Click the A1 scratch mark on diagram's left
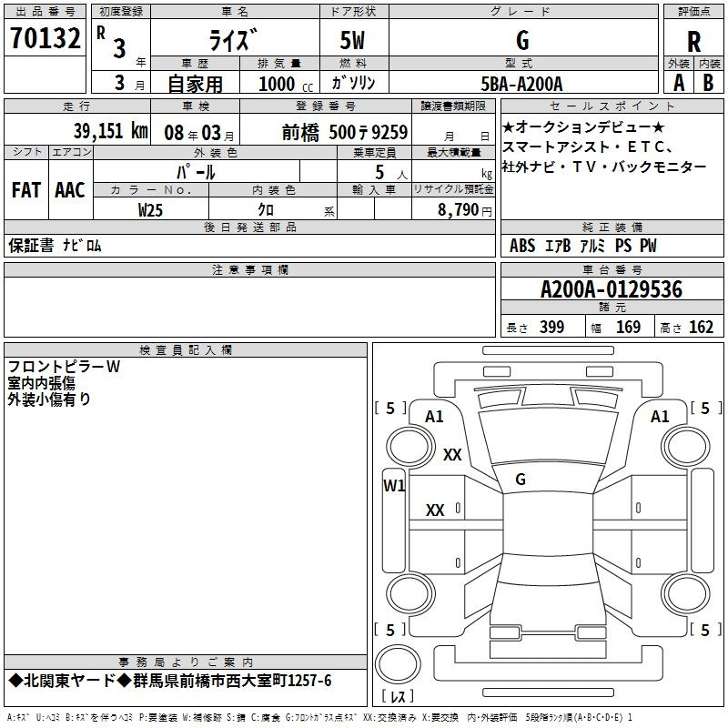Screen dimensions: 728x728 434,416
